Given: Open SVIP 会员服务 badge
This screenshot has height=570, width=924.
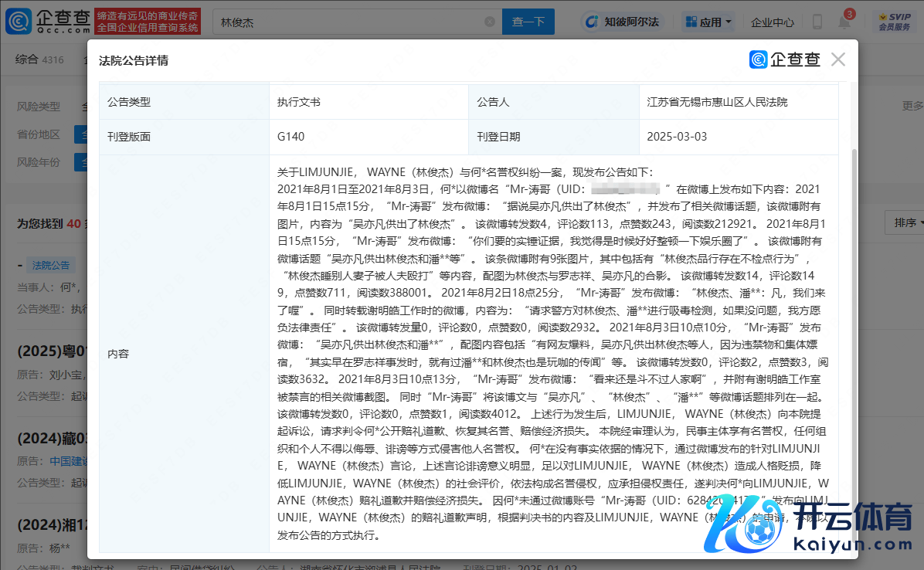Looking at the screenshot, I should click(894, 22).
